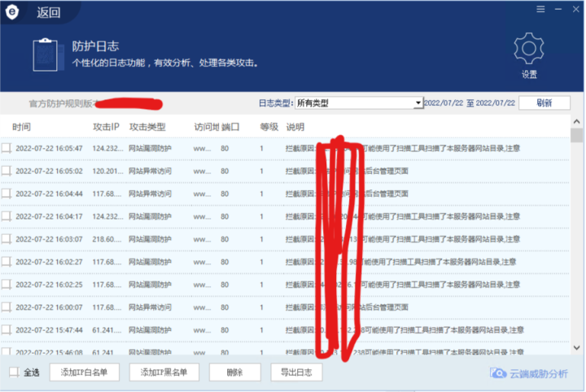Click the scrollbar down arrow

coord(577,348)
